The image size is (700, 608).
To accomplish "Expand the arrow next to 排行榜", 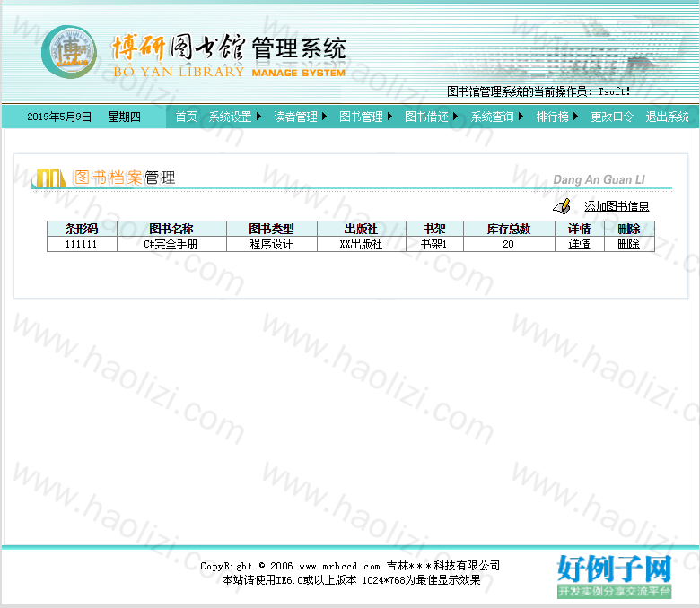I will [x=575, y=117].
